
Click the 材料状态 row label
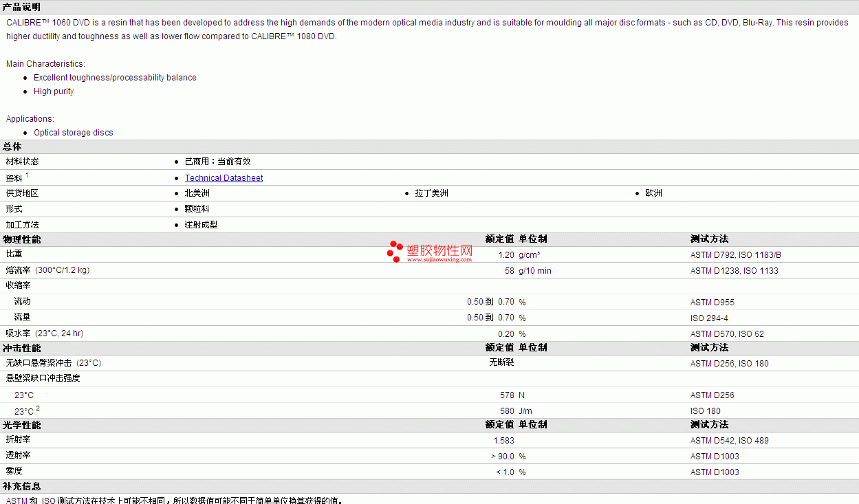click(x=23, y=162)
